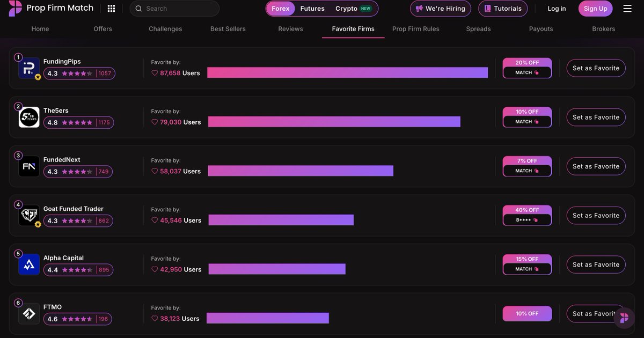This screenshot has width=644, height=338.
Task: Set FTMO as Favorite
Action: click(596, 314)
